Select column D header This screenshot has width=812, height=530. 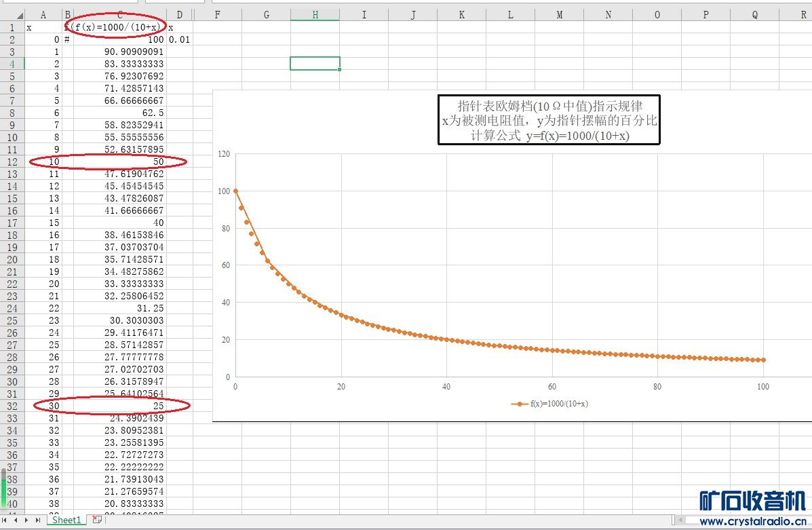coord(179,14)
